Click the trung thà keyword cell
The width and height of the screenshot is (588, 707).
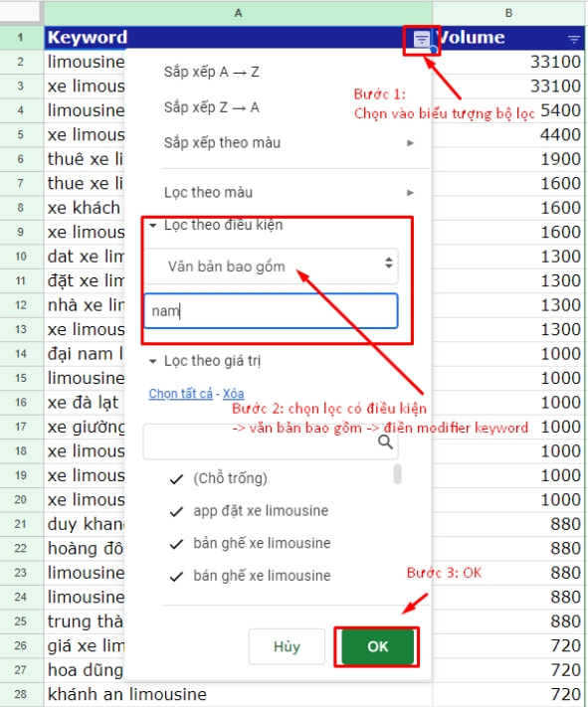pos(85,621)
